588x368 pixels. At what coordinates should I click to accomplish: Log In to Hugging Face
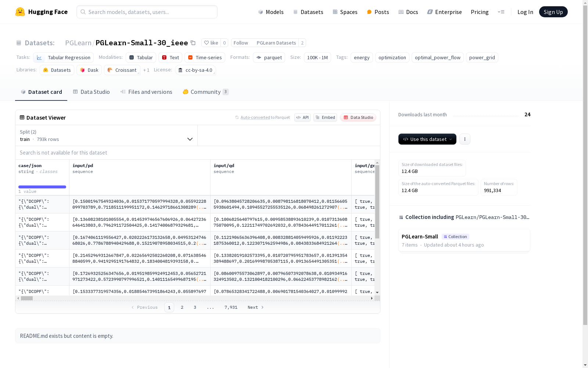coord(525,12)
